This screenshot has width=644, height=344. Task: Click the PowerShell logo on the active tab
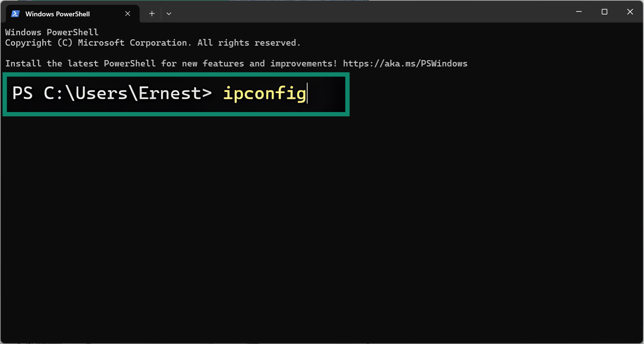pos(15,13)
